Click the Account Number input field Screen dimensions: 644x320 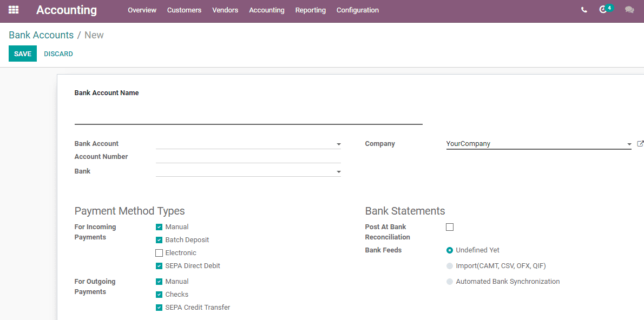[x=248, y=157]
